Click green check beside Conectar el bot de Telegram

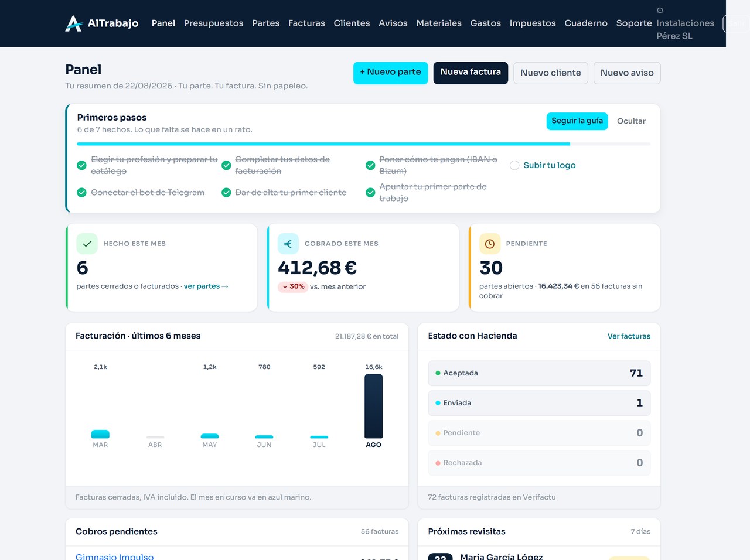click(82, 193)
